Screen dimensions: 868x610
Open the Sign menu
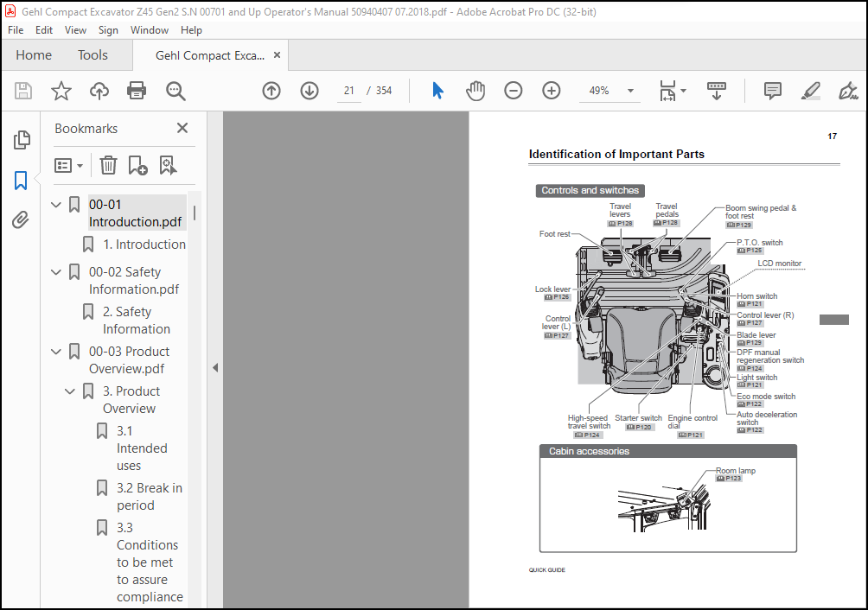pos(108,30)
